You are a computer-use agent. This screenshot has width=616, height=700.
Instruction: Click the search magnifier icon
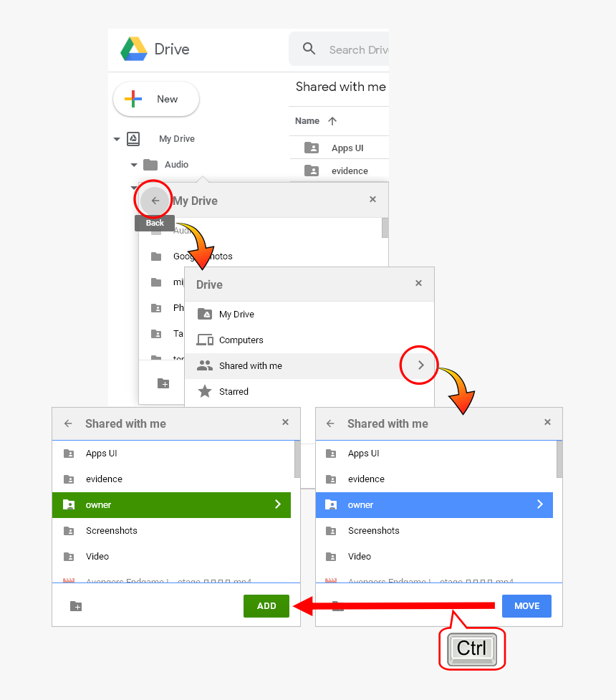click(x=309, y=49)
